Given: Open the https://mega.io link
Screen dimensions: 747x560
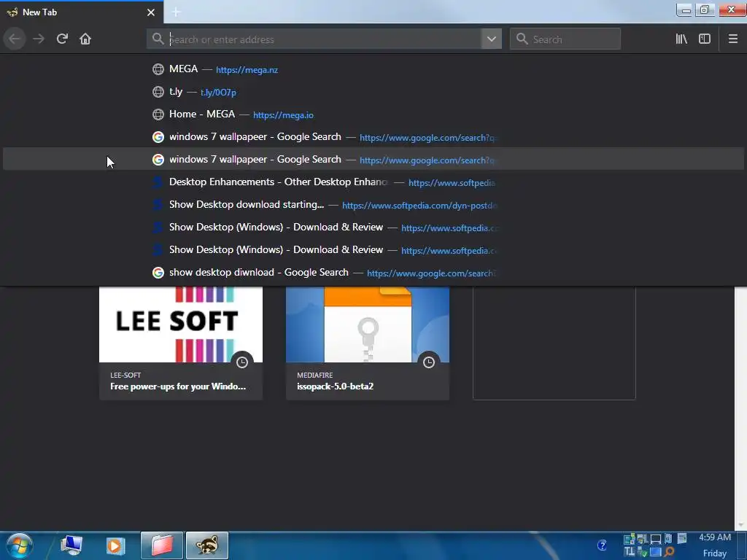Looking at the screenshot, I should point(283,114).
